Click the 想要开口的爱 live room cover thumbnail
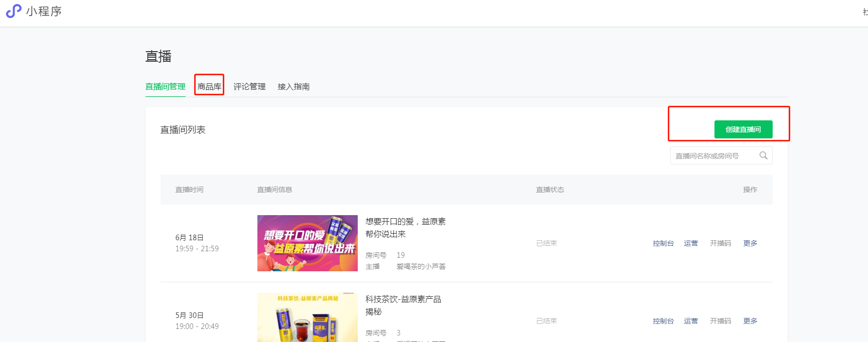 tap(308, 243)
